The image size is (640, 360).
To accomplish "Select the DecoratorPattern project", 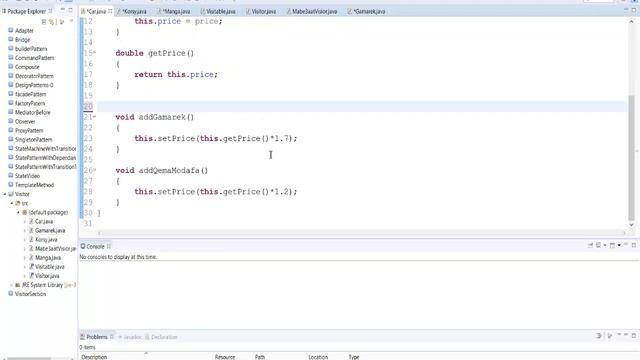I will coord(34,76).
